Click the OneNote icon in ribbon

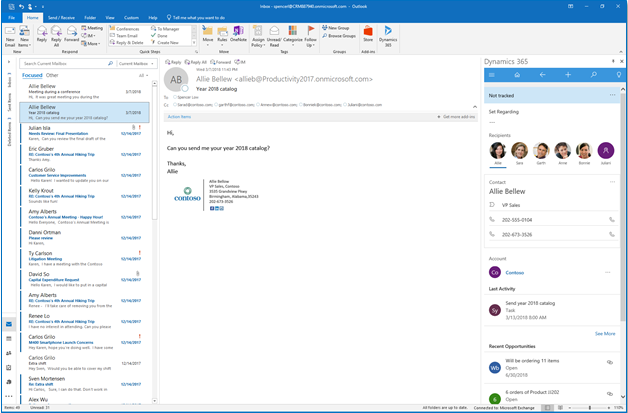pos(238,36)
